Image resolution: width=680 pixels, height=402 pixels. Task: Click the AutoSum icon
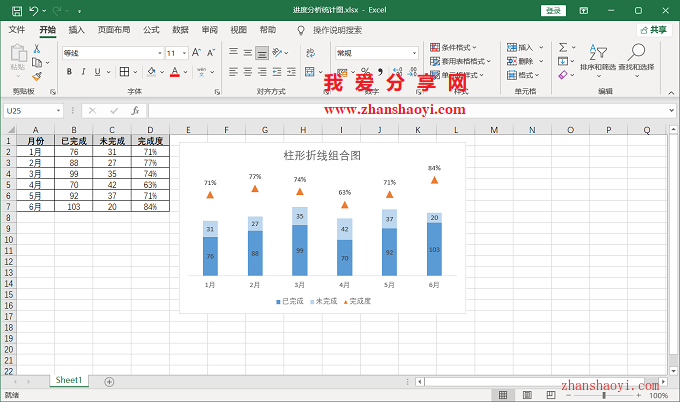point(563,47)
